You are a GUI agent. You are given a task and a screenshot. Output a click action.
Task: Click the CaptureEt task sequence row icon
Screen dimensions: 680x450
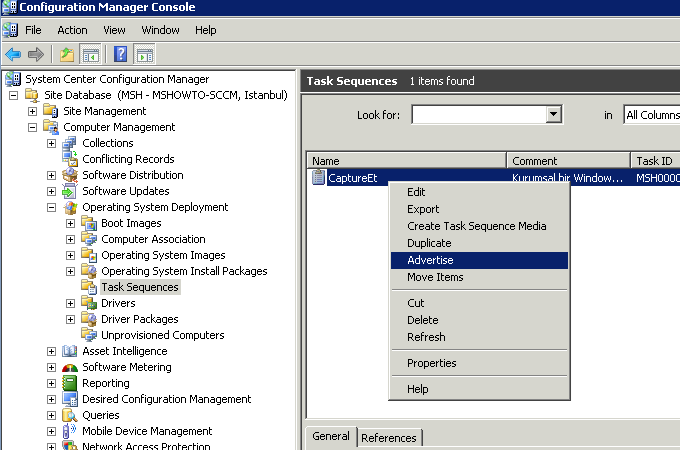pos(318,177)
